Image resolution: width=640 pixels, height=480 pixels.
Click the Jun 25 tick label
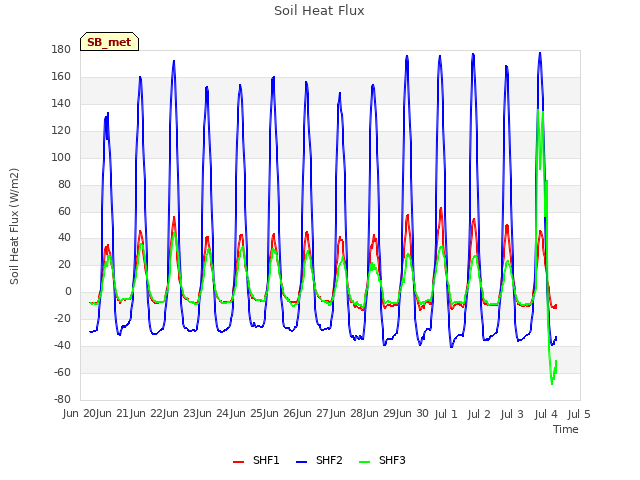(x=246, y=414)
